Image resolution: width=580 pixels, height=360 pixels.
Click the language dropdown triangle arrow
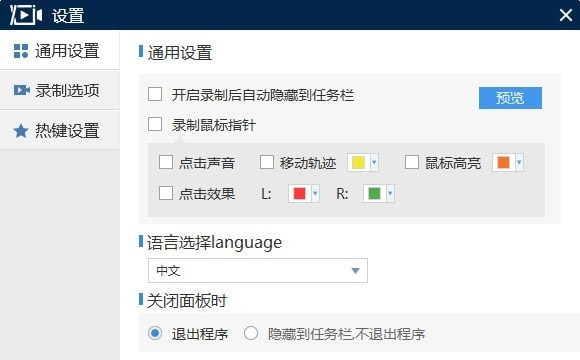click(x=355, y=271)
